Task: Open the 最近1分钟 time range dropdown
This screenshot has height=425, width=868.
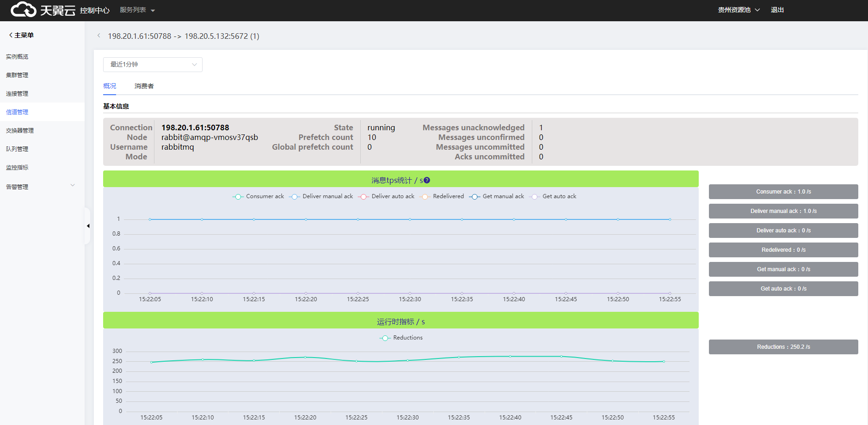Action: point(153,65)
